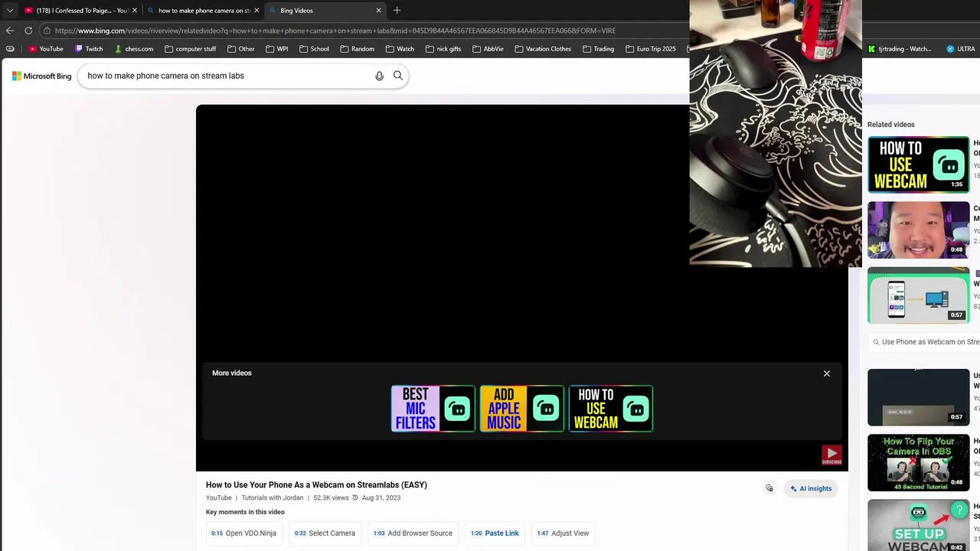Jump to 1:03 Add Browser Source moment

[x=413, y=533]
